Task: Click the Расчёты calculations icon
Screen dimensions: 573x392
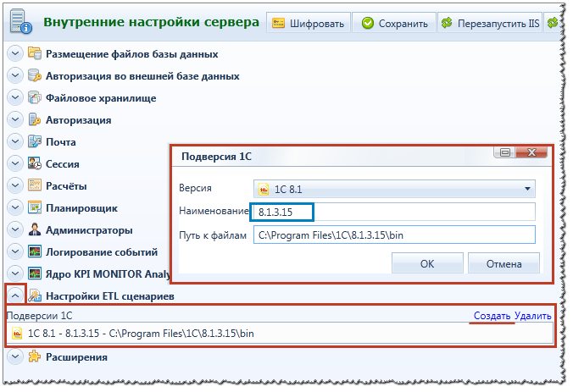Action: (35, 185)
